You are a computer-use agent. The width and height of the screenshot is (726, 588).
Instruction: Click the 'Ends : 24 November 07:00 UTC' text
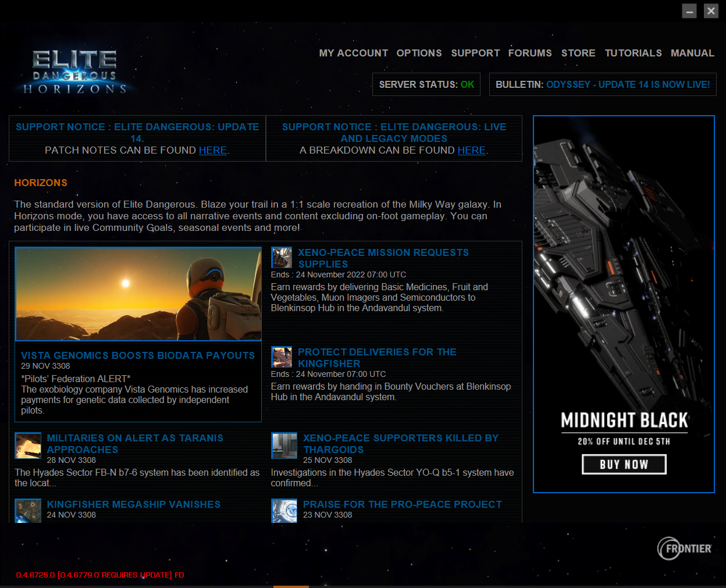coord(329,374)
